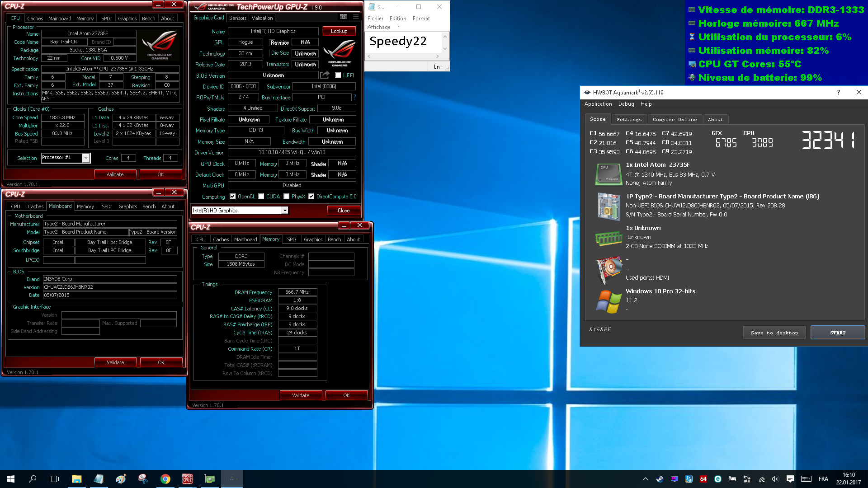This screenshot has height=488, width=868.
Task: Open Caches tab in top CPU-Z
Action: click(x=35, y=19)
